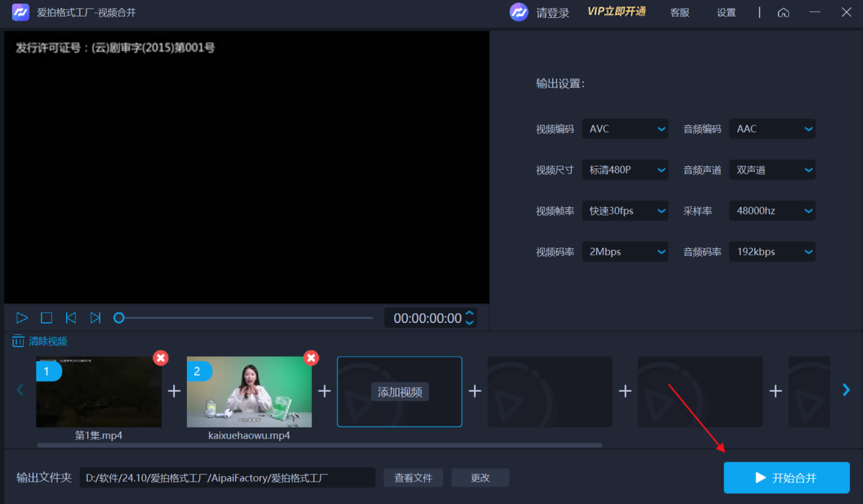Click 开始合并 to start merging
Image resolution: width=863 pixels, height=504 pixels.
786,477
